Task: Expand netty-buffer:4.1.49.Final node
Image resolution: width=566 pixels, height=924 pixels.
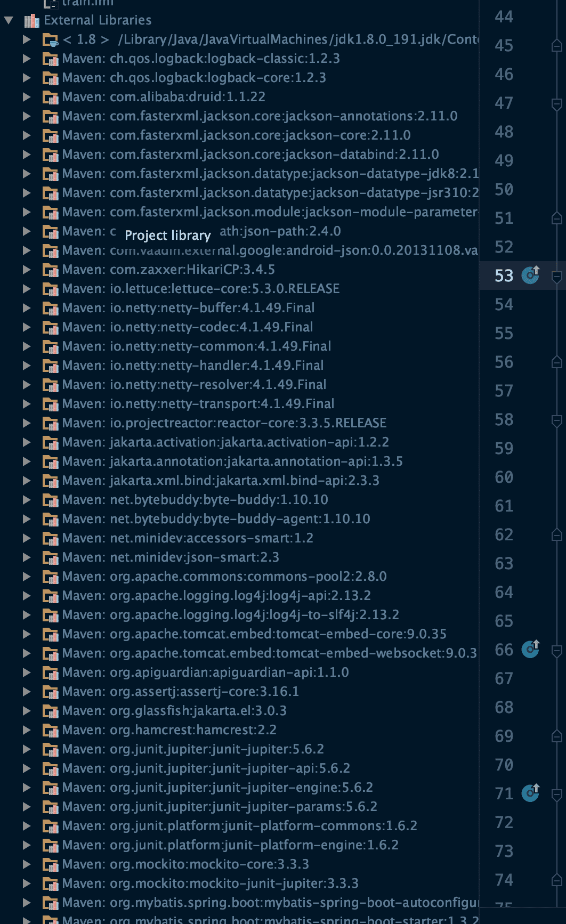Action: tap(27, 308)
